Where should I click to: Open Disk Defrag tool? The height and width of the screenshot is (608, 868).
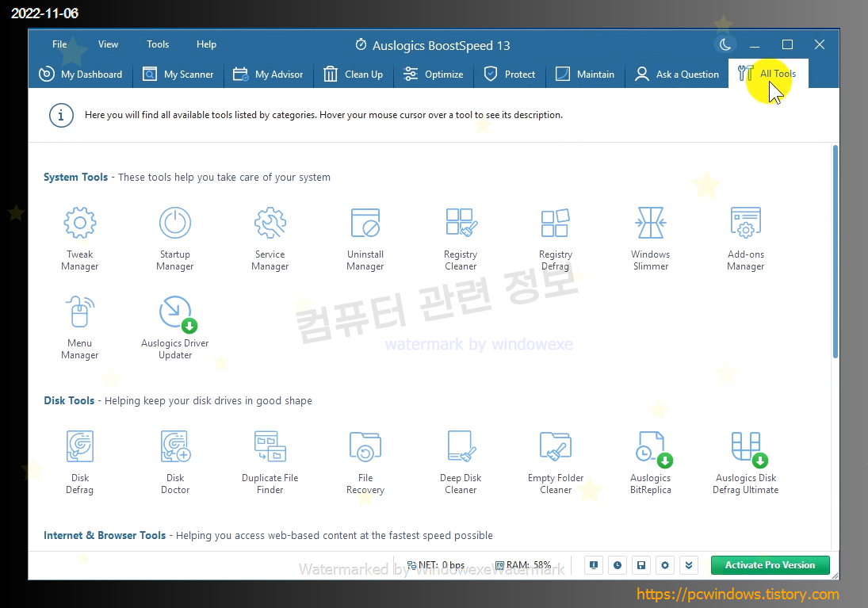coord(80,462)
